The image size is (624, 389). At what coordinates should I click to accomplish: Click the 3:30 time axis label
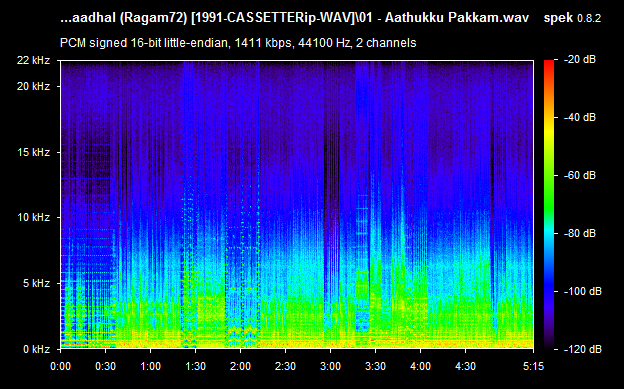[375, 366]
